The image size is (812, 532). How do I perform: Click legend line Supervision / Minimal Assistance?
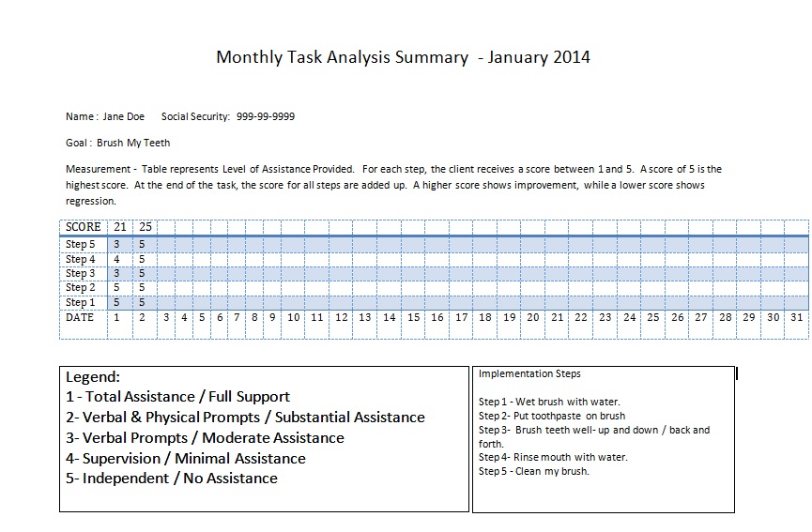click(x=185, y=459)
